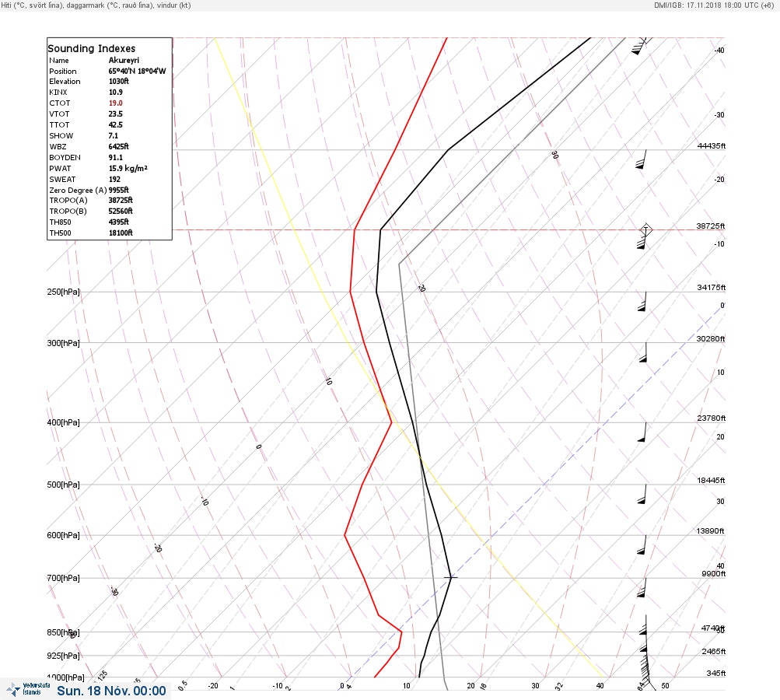Click the station name 'Akureyri'
This screenshot has width=780, height=700.
(x=124, y=60)
